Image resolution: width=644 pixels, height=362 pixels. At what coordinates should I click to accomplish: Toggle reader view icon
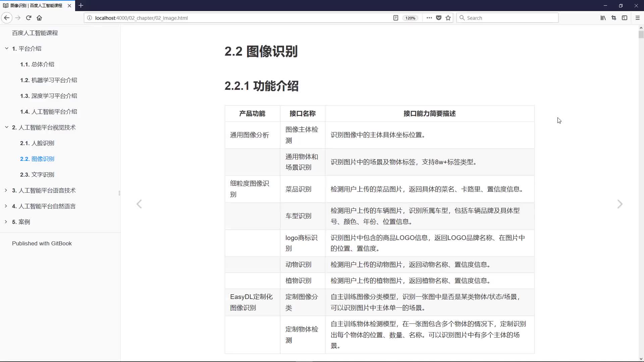click(396, 18)
